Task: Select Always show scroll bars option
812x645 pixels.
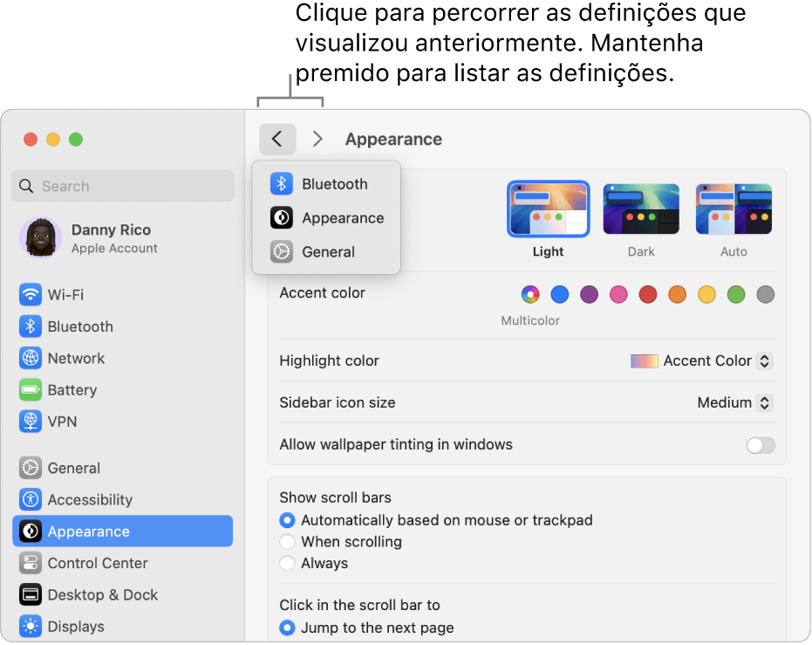Action: 287,563
